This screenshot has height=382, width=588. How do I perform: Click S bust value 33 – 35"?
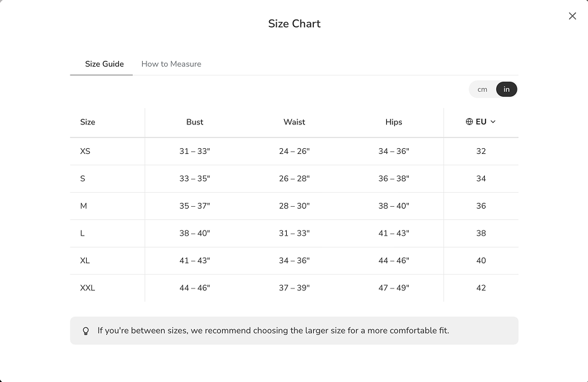194,178
